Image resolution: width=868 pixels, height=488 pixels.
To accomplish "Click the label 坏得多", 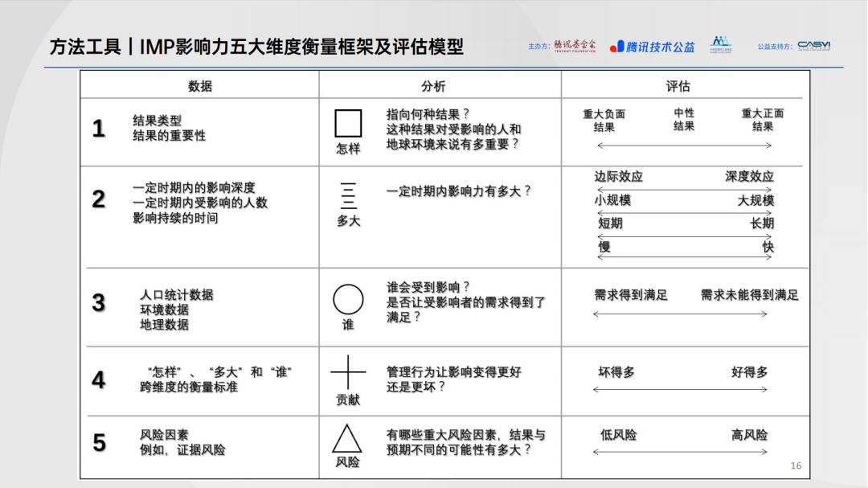I will tap(616, 372).
